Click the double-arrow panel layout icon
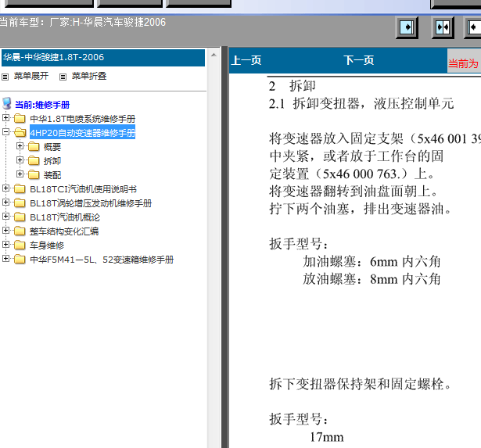The image size is (481, 448). tap(443, 27)
